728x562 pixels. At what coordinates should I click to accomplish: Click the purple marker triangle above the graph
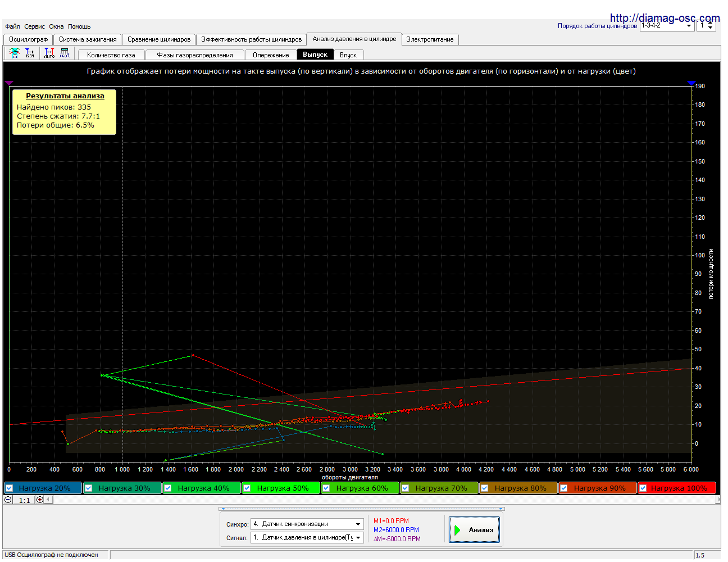tap(8, 83)
